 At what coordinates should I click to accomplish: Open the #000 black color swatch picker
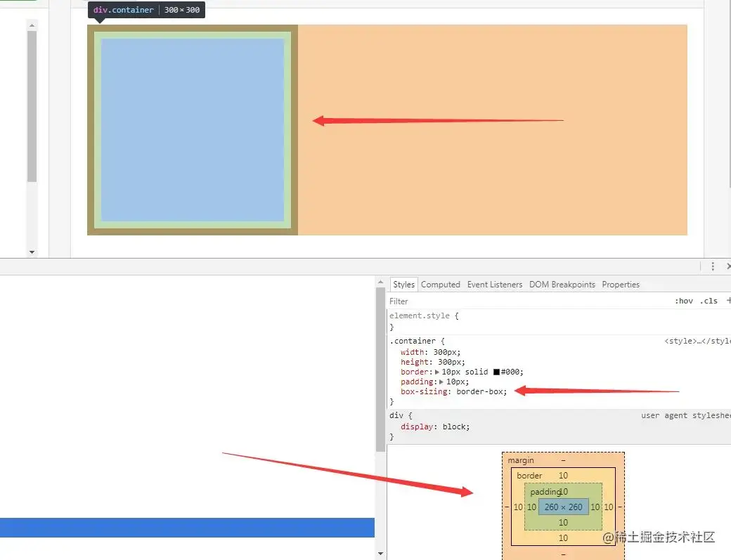pos(496,372)
